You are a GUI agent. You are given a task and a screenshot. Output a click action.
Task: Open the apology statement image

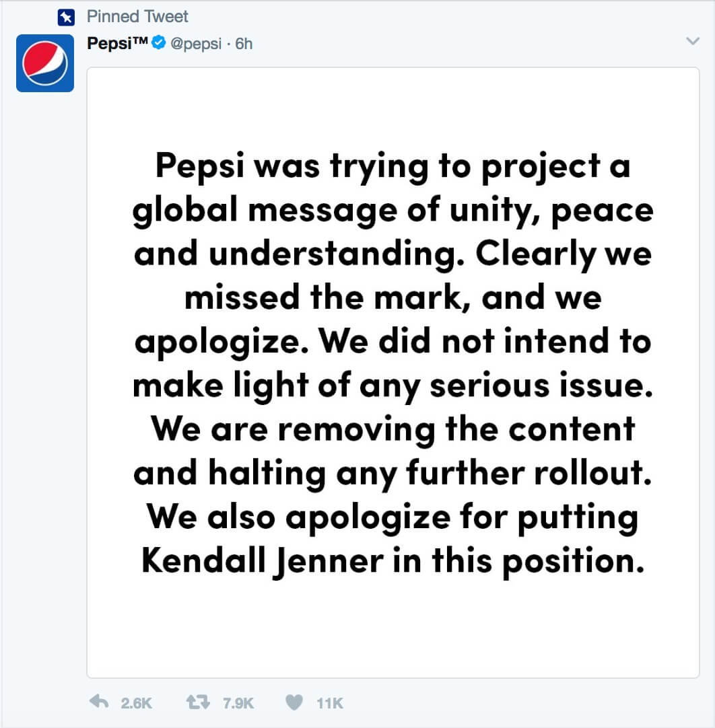(393, 372)
